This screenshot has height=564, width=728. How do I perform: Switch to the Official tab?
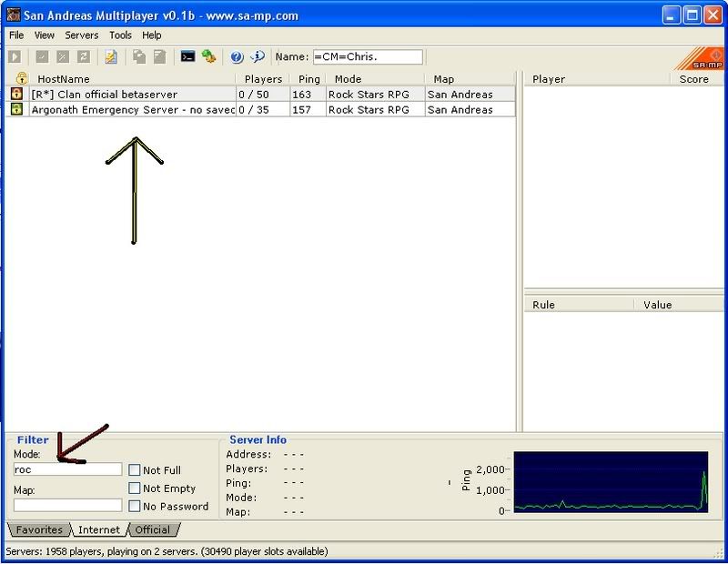pyautogui.click(x=152, y=529)
